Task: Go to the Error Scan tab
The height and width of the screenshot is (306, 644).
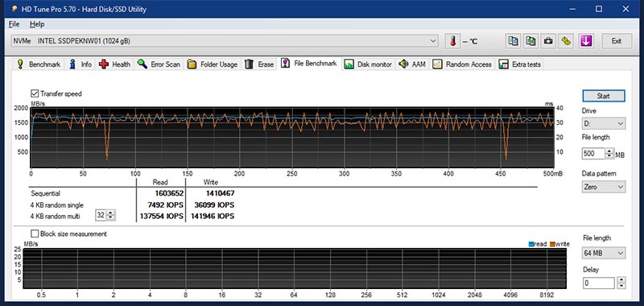Action: [x=159, y=64]
